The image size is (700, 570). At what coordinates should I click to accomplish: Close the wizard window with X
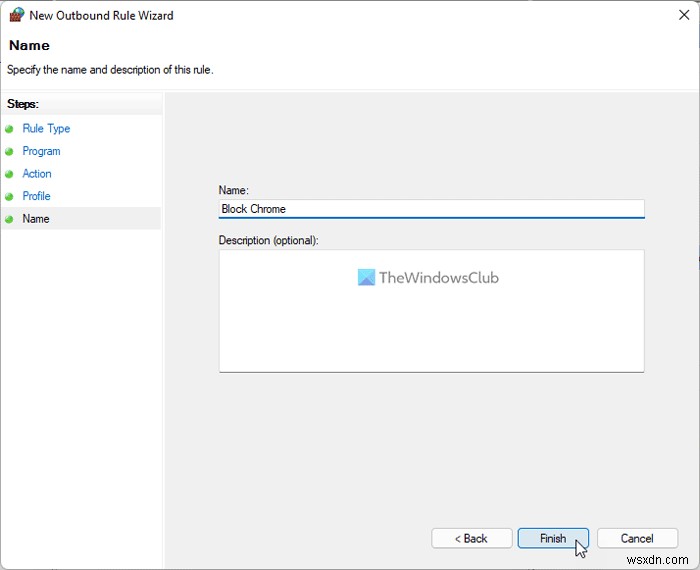click(683, 15)
